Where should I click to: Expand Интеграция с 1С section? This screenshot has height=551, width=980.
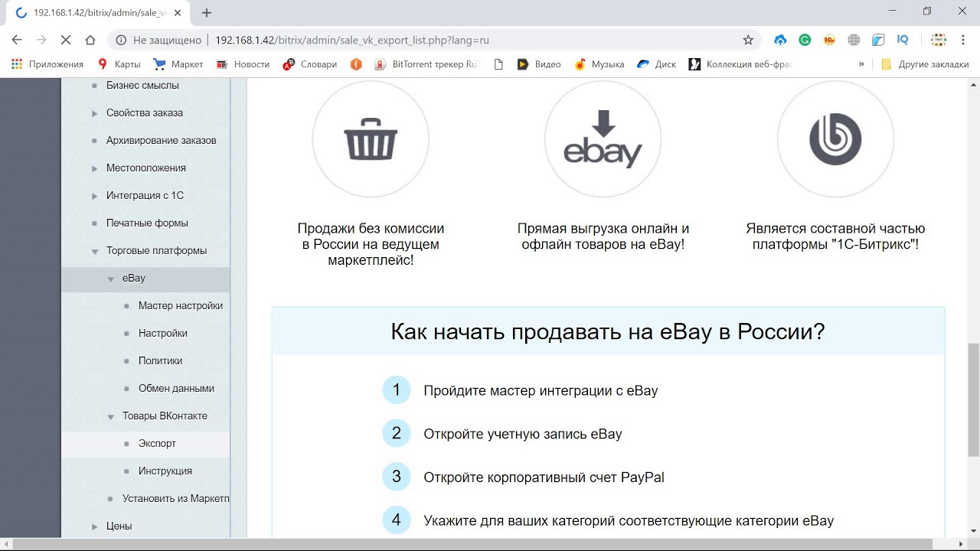coord(95,196)
